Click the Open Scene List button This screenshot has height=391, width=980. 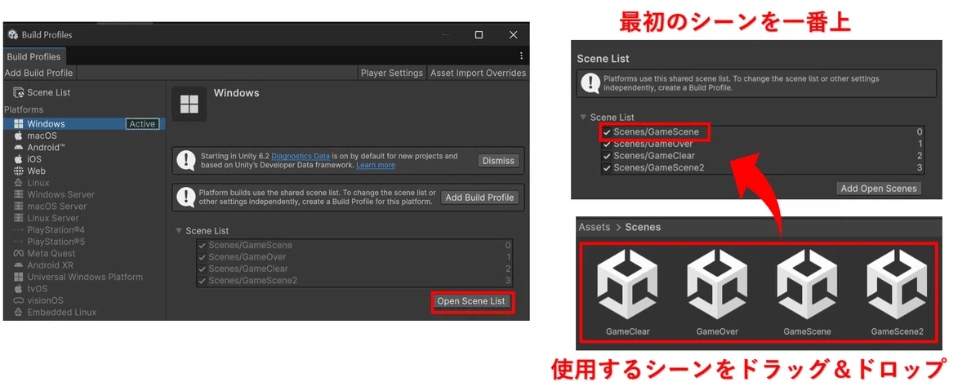(471, 301)
